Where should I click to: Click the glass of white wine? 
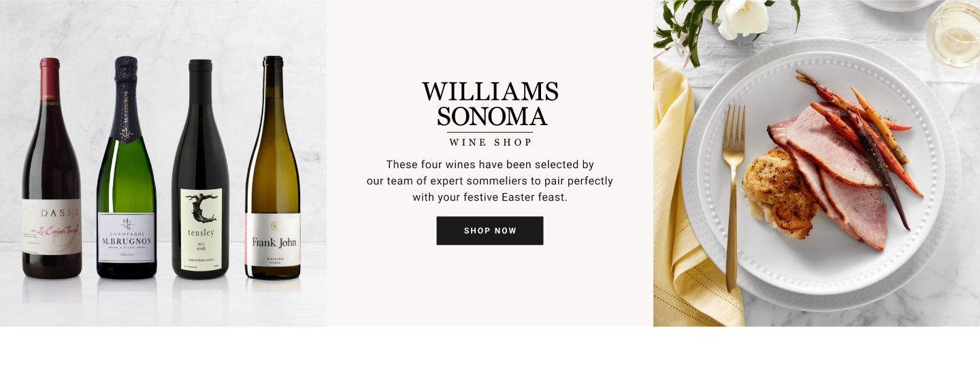click(x=953, y=33)
